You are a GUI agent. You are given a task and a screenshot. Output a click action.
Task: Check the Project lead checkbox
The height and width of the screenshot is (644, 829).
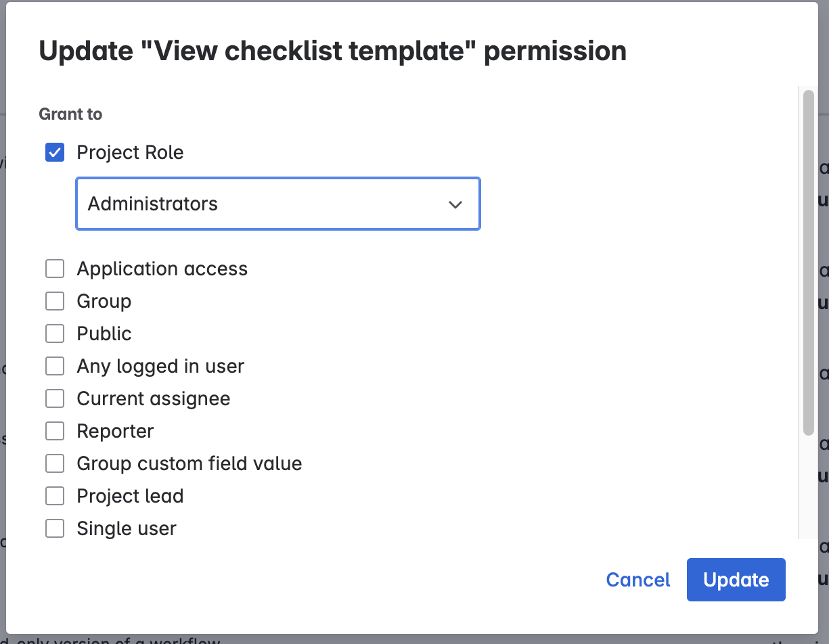tap(55, 497)
